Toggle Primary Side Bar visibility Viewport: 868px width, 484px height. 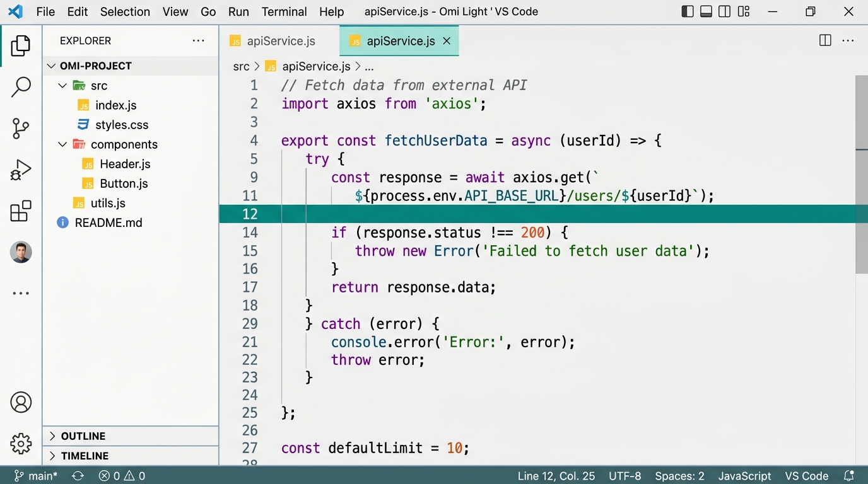click(688, 11)
